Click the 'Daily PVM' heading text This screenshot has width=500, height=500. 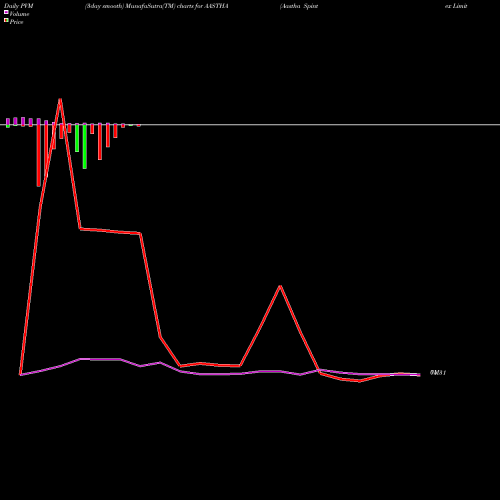pyautogui.click(x=19, y=6)
